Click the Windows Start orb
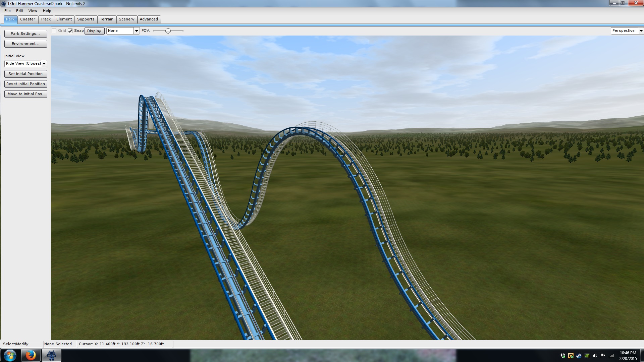This screenshot has width=644, height=362. click(10, 355)
